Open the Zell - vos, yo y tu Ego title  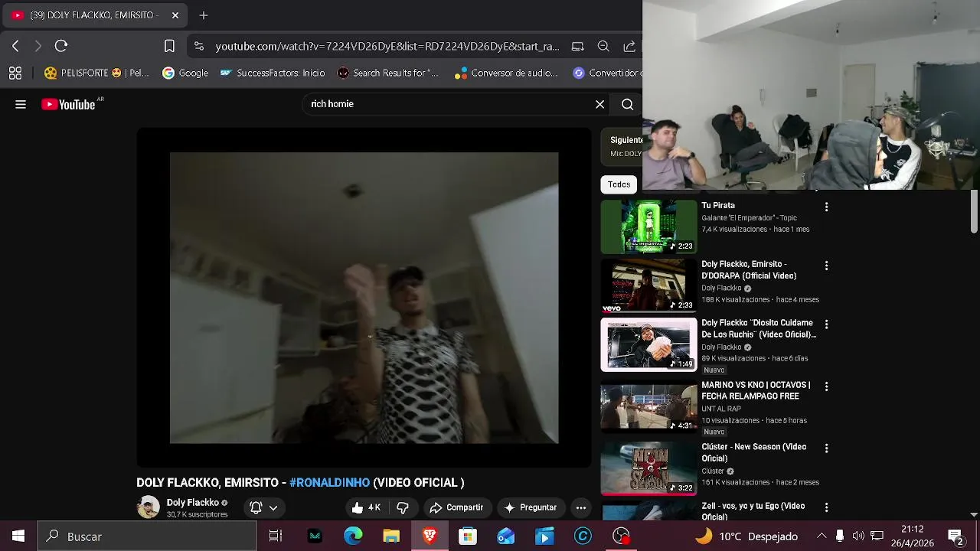(x=753, y=511)
